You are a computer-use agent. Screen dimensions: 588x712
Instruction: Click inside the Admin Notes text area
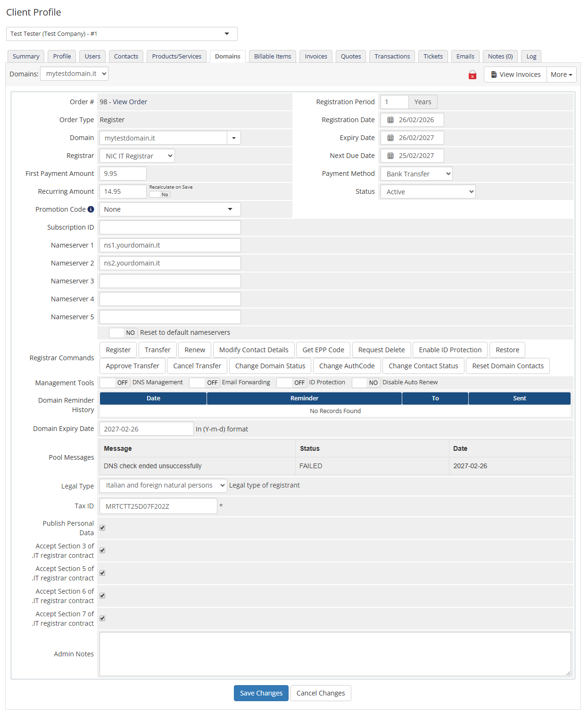click(x=335, y=654)
